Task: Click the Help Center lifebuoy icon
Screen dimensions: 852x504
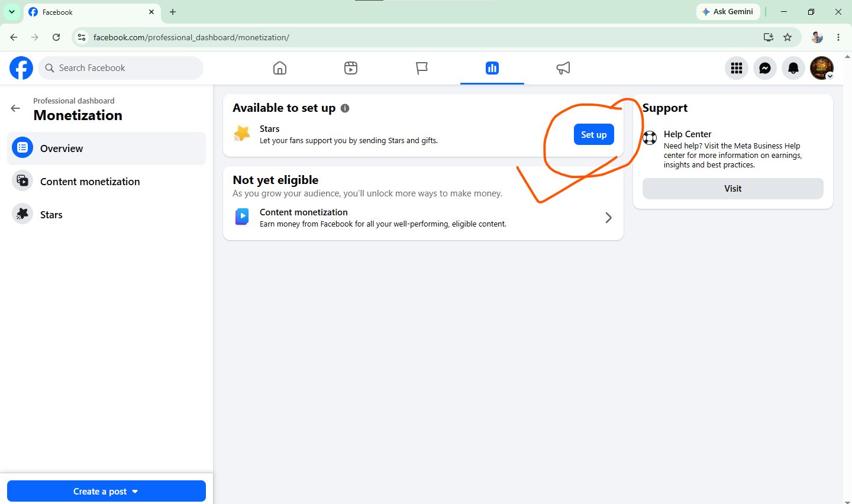Action: click(x=650, y=138)
